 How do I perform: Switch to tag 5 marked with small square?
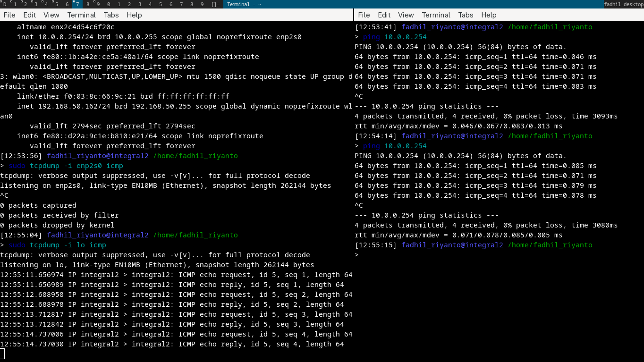click(x=57, y=4)
